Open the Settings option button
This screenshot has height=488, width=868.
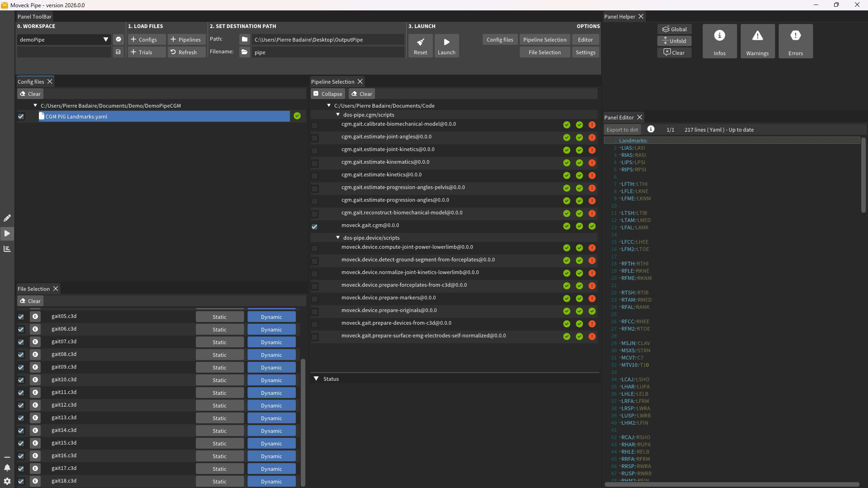(x=585, y=52)
